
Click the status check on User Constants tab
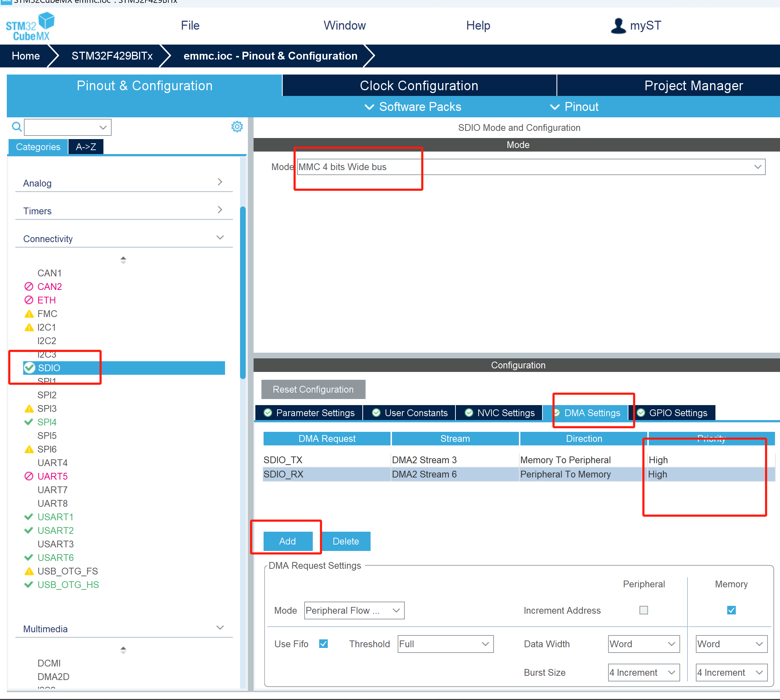pyautogui.click(x=377, y=413)
